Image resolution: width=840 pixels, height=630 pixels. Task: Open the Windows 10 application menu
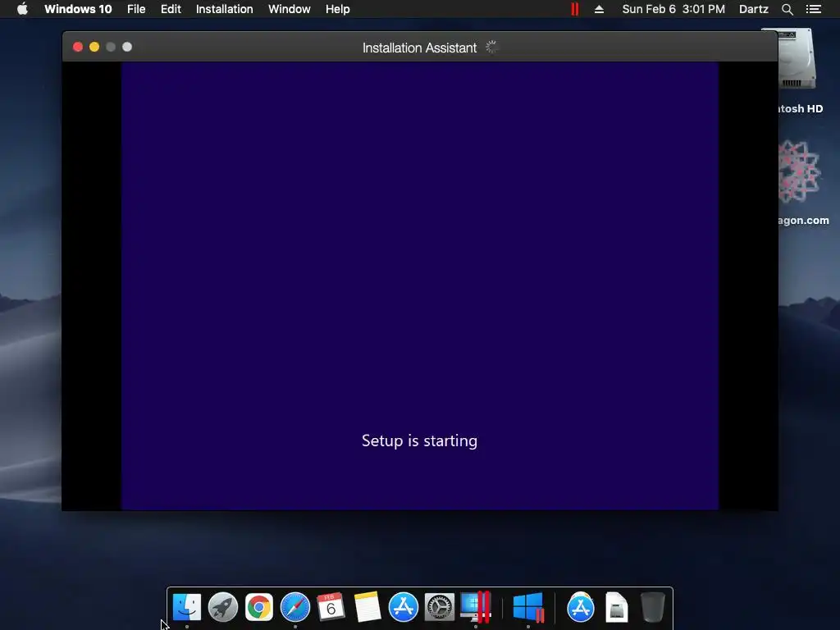click(x=78, y=9)
